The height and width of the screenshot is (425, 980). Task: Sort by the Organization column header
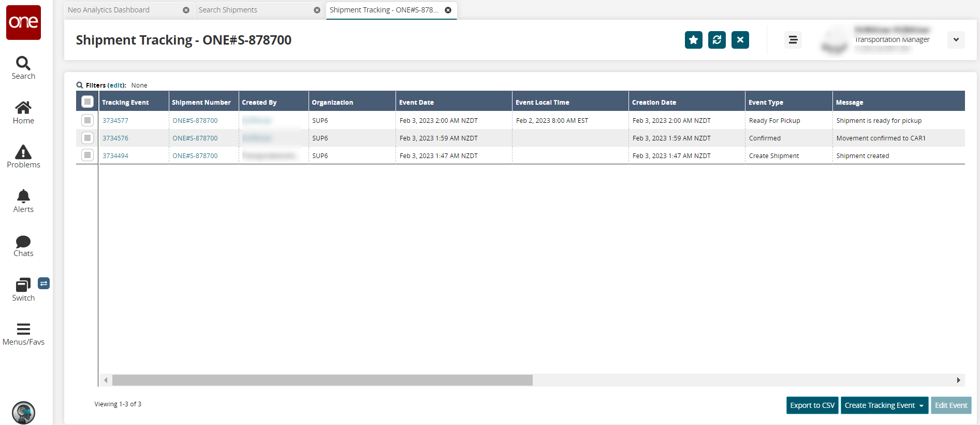(352, 102)
